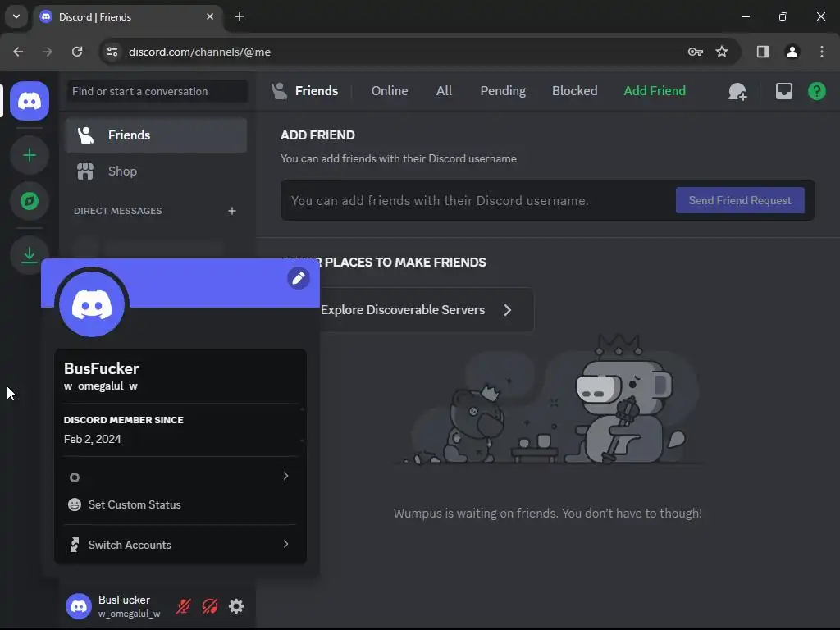Click the forward arrow in browser
840x630 pixels.
48,52
